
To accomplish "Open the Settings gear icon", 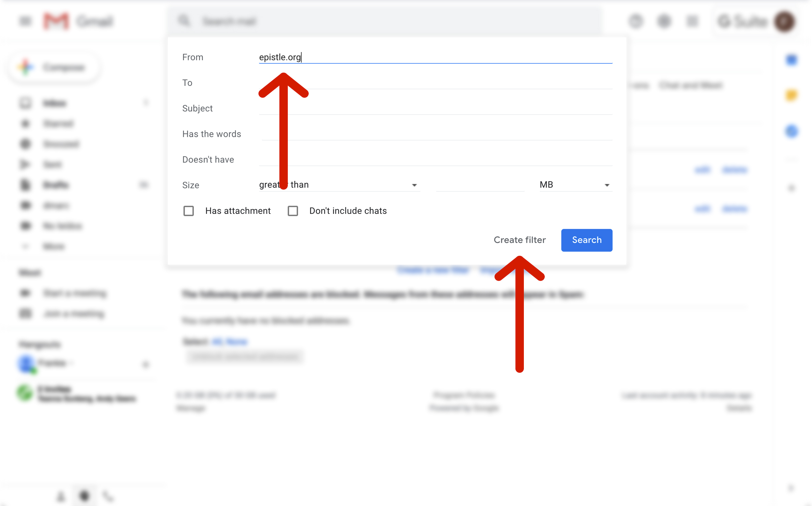I will [x=664, y=21].
